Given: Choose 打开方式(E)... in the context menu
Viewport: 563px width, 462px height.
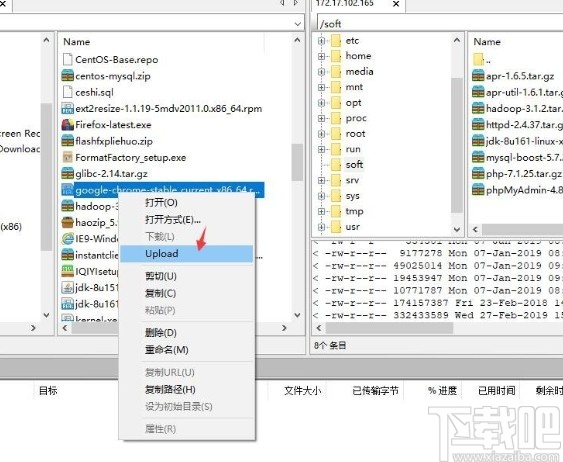Looking at the screenshot, I should point(187,219).
